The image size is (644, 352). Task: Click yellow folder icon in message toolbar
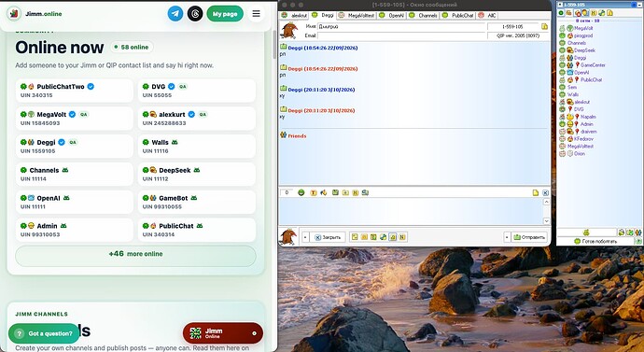pyautogui.click(x=345, y=192)
